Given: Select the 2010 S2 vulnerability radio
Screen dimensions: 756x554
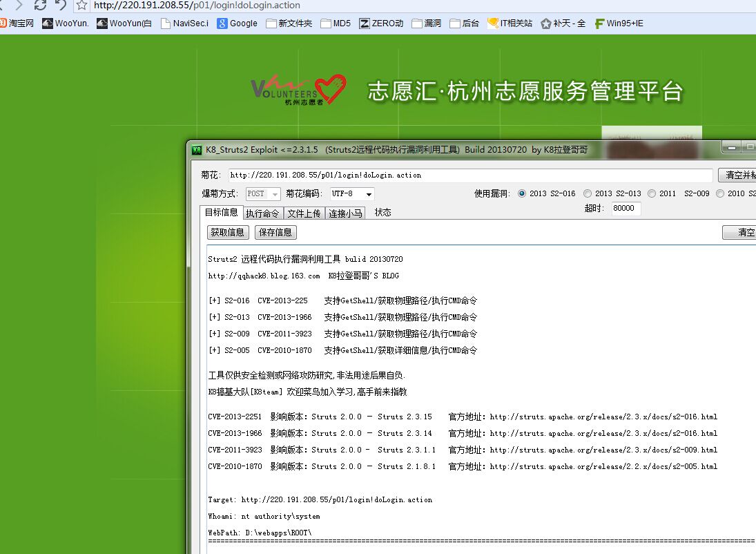Looking at the screenshot, I should point(720,193).
